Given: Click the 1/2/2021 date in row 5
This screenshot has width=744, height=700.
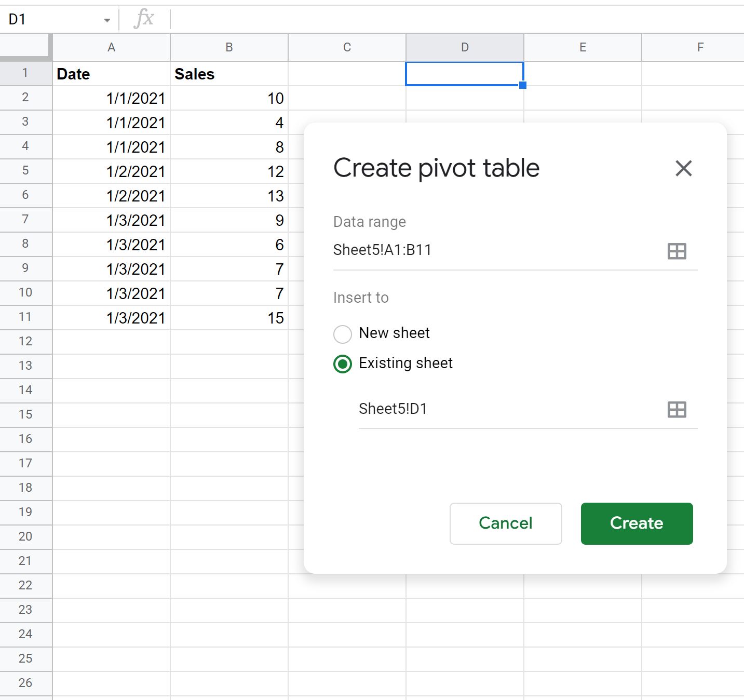Looking at the screenshot, I should click(x=111, y=171).
